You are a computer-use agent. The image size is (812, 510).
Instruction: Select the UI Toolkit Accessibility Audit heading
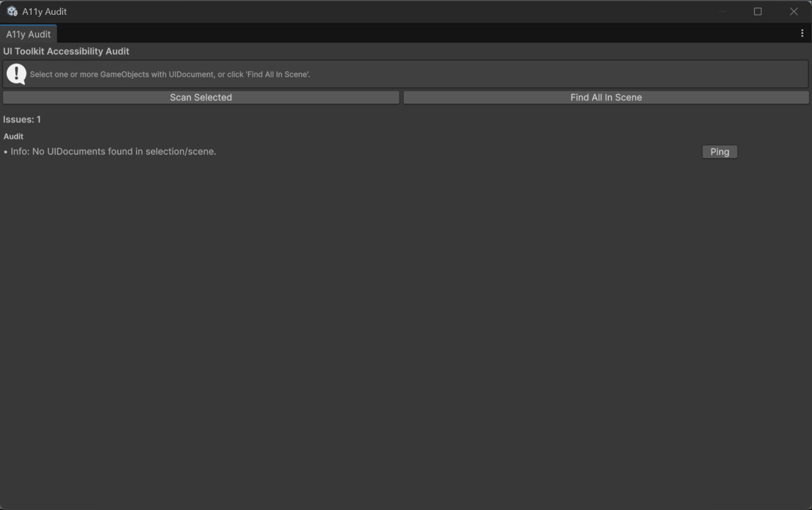pyautogui.click(x=66, y=51)
